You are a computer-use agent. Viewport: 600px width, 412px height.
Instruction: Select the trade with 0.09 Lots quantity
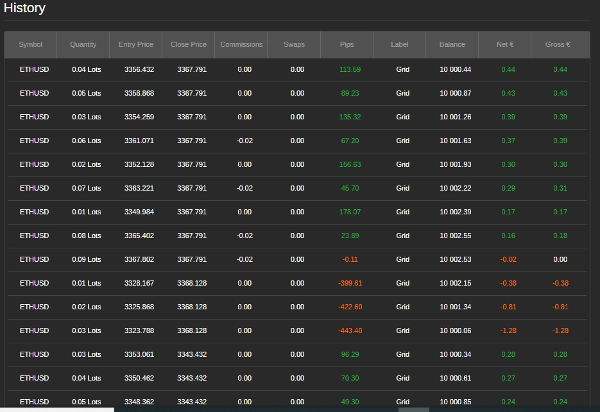pyautogui.click(x=87, y=259)
